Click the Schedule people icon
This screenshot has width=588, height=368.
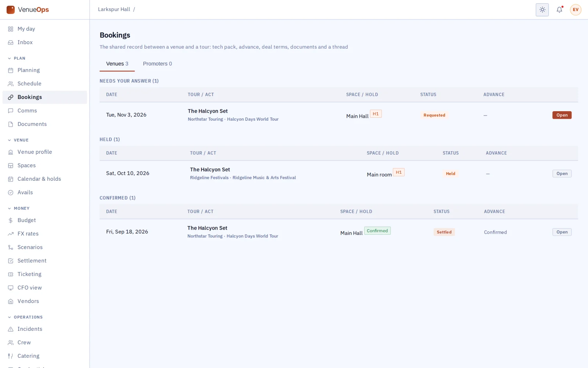coord(11,84)
